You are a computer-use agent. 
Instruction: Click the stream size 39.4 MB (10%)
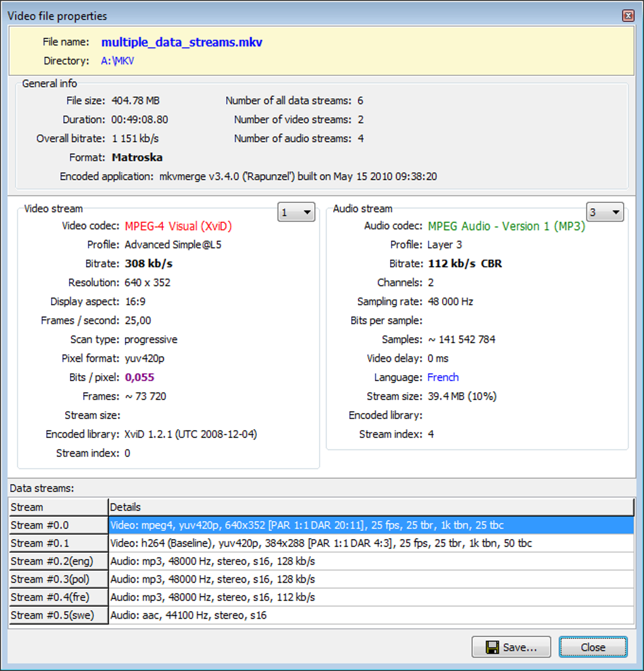[462, 396]
